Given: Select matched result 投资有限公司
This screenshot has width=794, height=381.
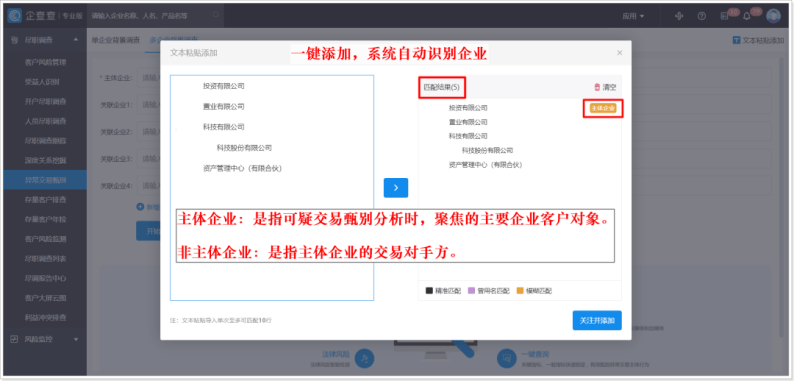Looking at the screenshot, I should pyautogui.click(x=468, y=108).
